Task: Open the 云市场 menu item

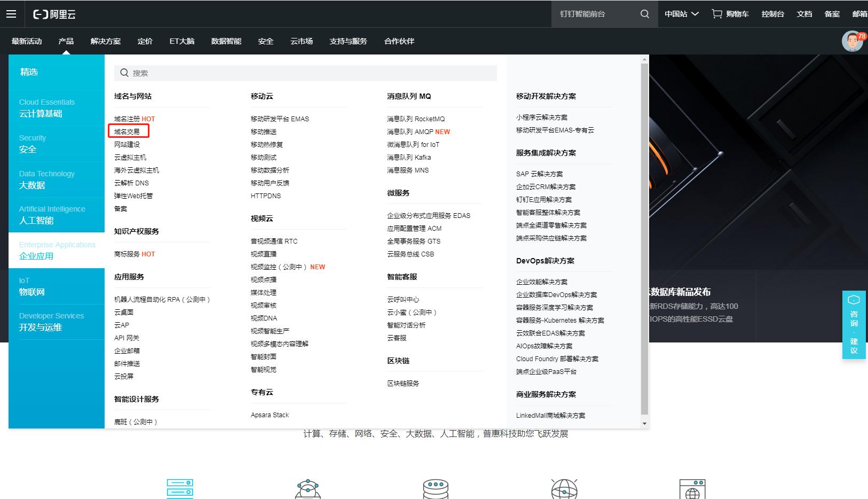Action: coord(301,41)
